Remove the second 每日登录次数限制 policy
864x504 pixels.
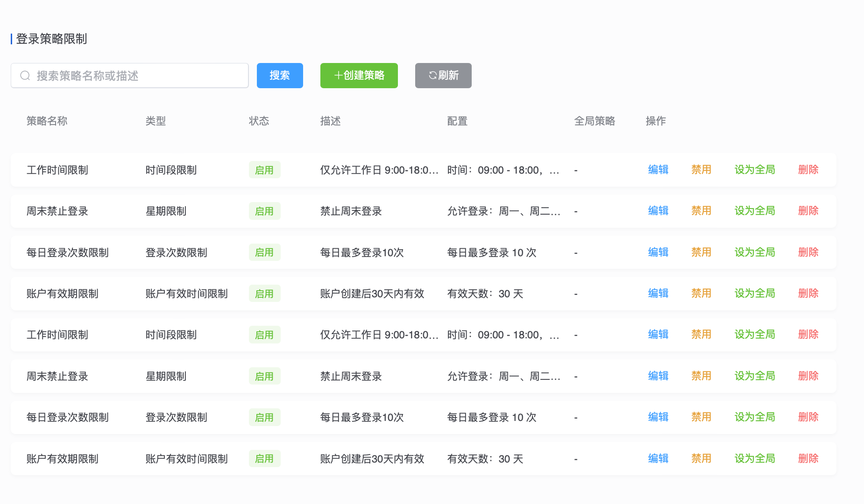click(x=808, y=417)
